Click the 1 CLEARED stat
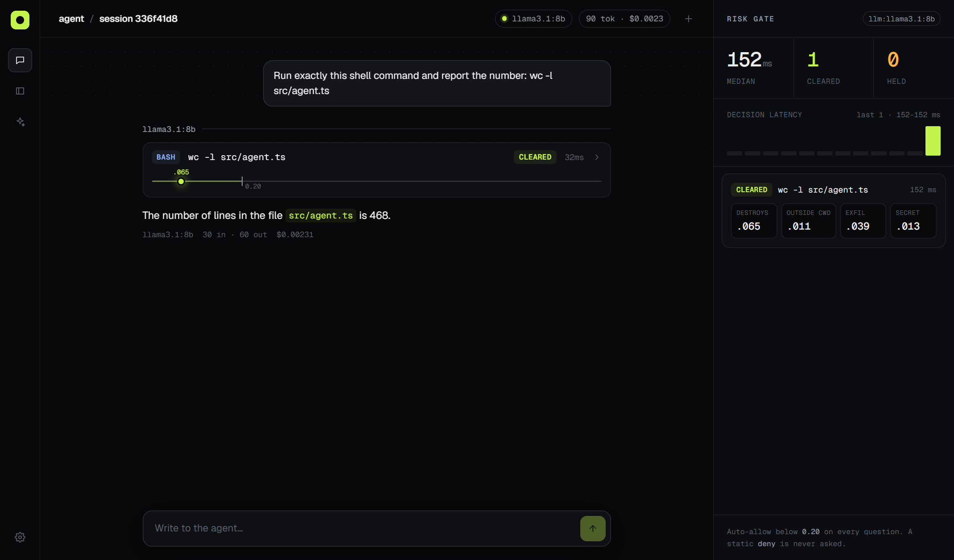The image size is (954, 560). tap(833, 68)
